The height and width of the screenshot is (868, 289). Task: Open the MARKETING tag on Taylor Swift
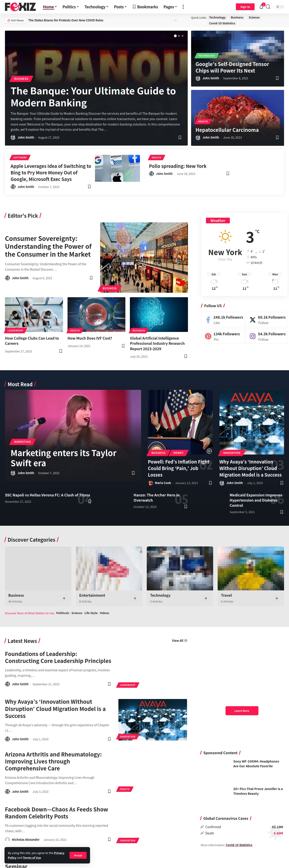[x=23, y=442]
